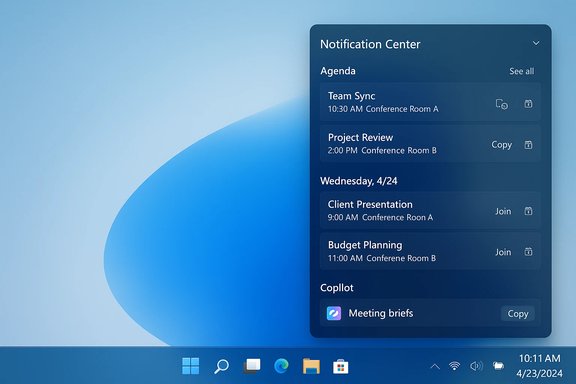Open the volume speaker tray icon

point(476,366)
